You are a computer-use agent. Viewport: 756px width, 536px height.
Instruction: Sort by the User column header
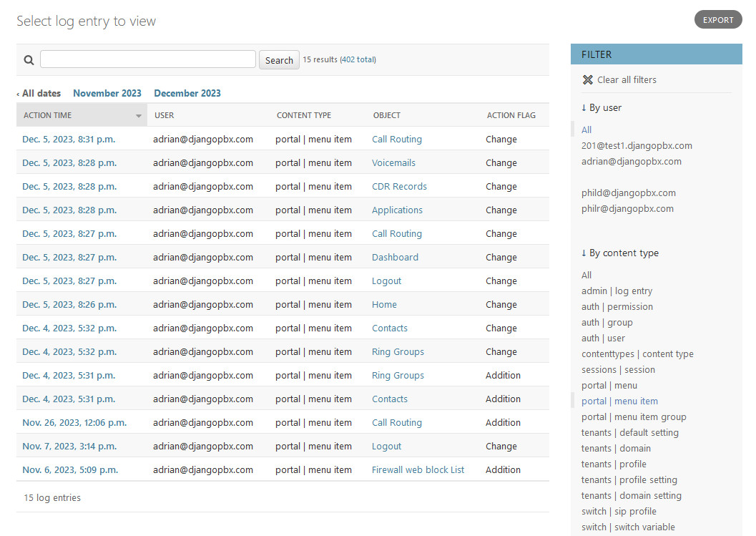pos(165,115)
